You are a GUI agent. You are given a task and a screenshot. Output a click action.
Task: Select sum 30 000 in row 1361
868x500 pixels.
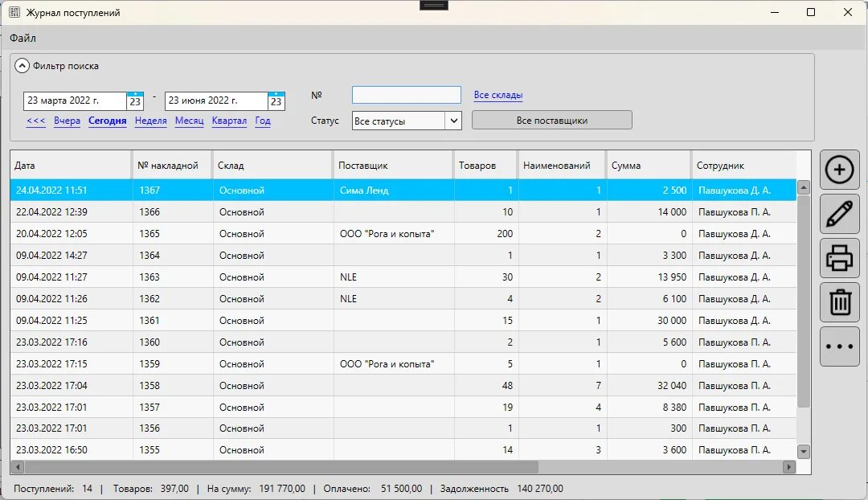[649, 320]
